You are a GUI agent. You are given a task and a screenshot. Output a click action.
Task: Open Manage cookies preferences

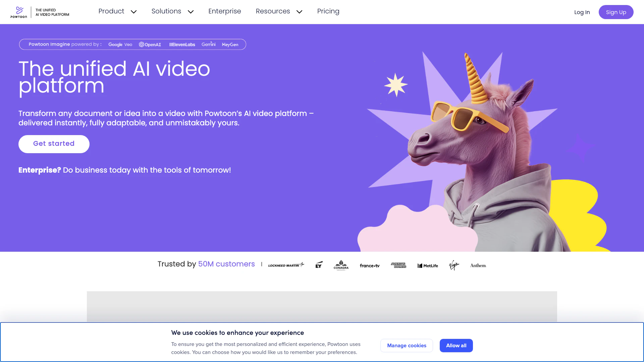406,345
